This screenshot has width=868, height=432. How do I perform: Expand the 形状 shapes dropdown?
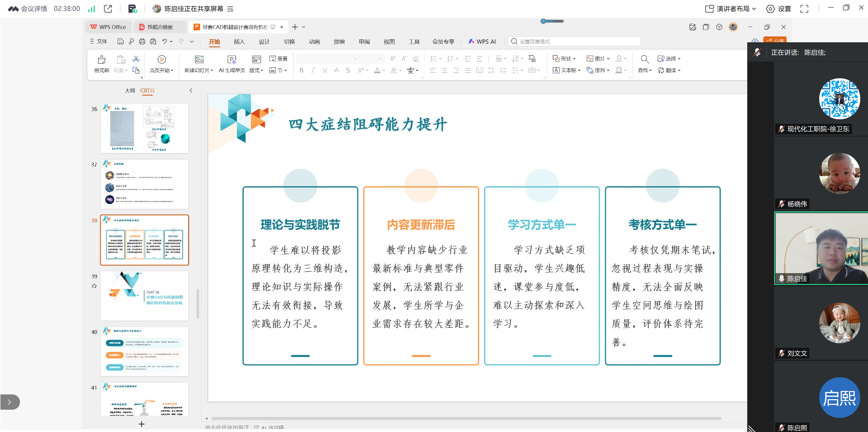[564, 59]
